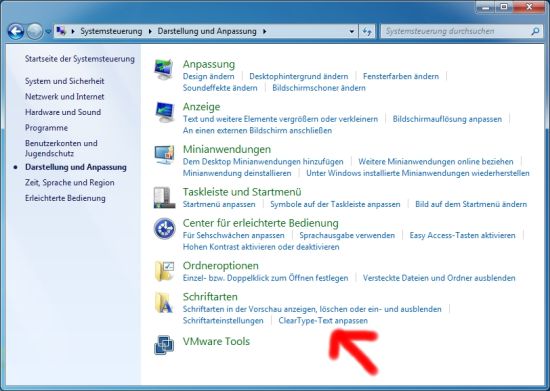Viewport: 550px width, 391px height.
Task: Click Symbole auf der Taskleiste anpassen
Action: [x=335, y=204]
